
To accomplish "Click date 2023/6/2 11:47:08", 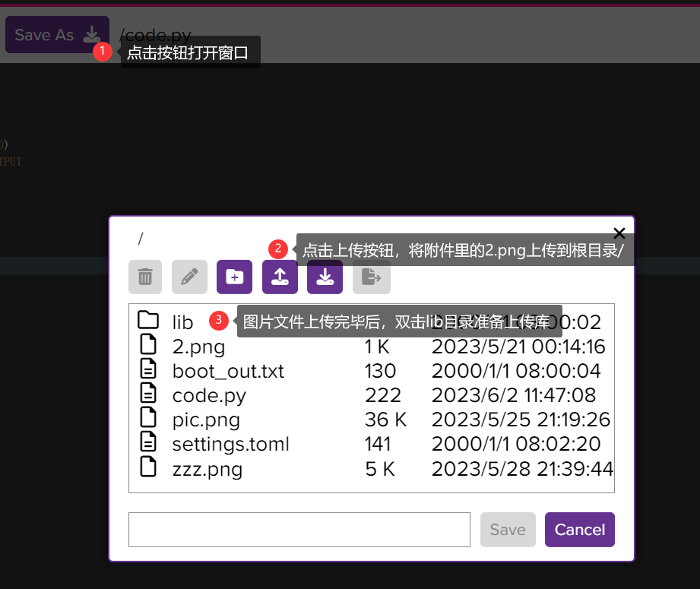I will 513,395.
